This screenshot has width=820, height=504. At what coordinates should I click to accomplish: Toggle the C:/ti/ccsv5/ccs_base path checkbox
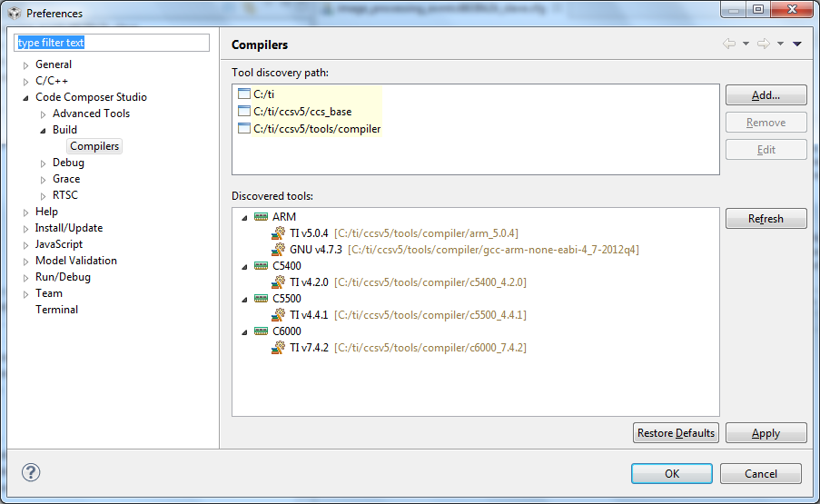click(243, 111)
